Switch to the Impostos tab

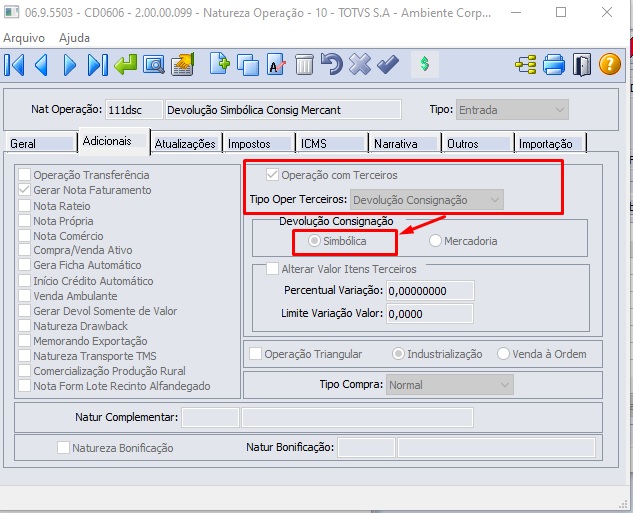click(259, 144)
